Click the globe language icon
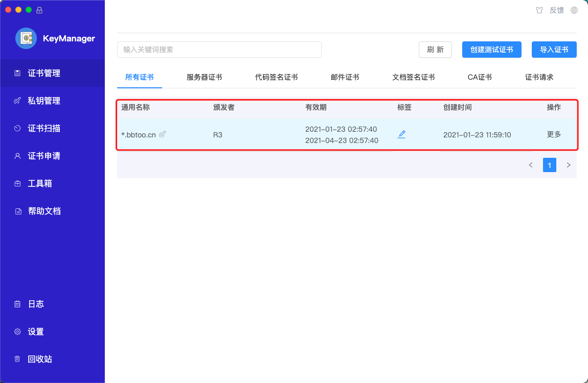The width and height of the screenshot is (588, 383). coord(574,10)
